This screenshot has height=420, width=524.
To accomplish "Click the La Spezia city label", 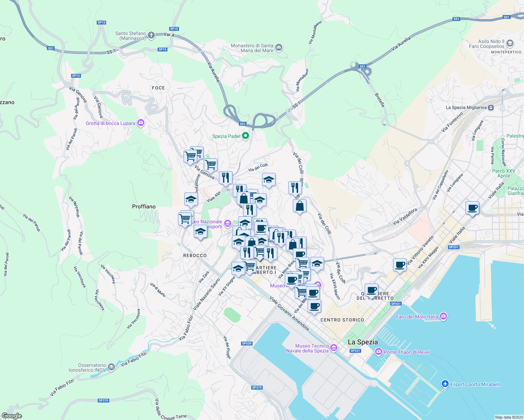I will point(363,342).
